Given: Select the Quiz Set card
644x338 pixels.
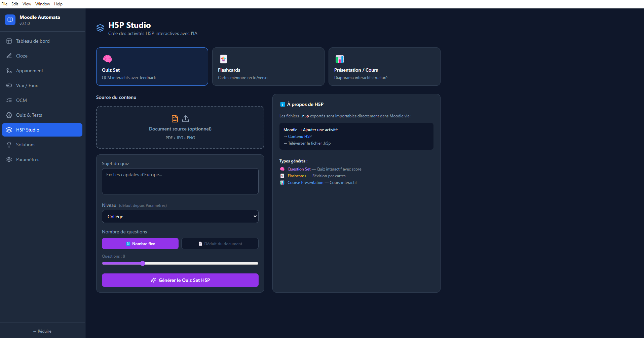Looking at the screenshot, I should (x=152, y=67).
